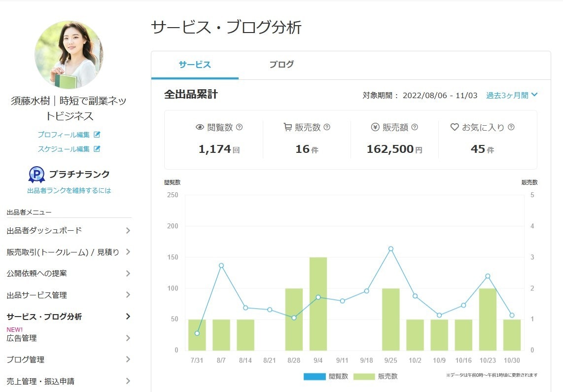Click the edit icon next to プロフィール編集

click(x=97, y=135)
